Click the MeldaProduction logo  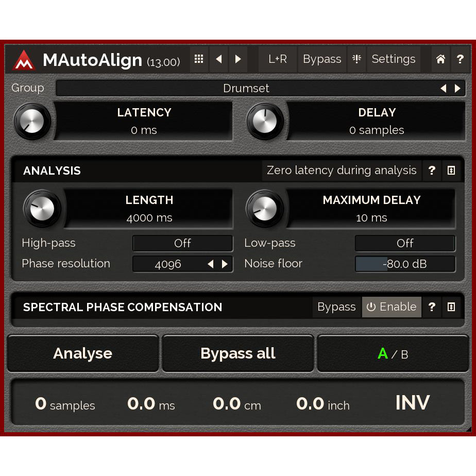click(23, 59)
